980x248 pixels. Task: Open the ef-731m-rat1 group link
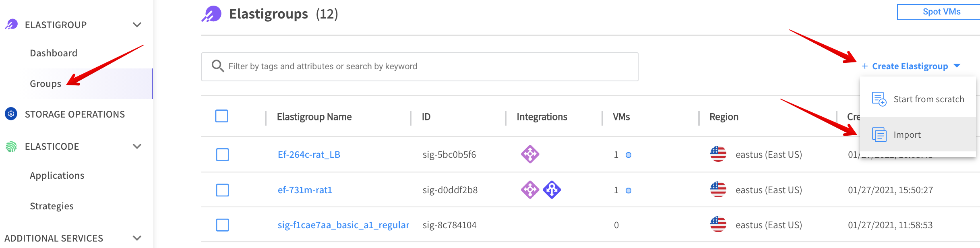(305, 190)
